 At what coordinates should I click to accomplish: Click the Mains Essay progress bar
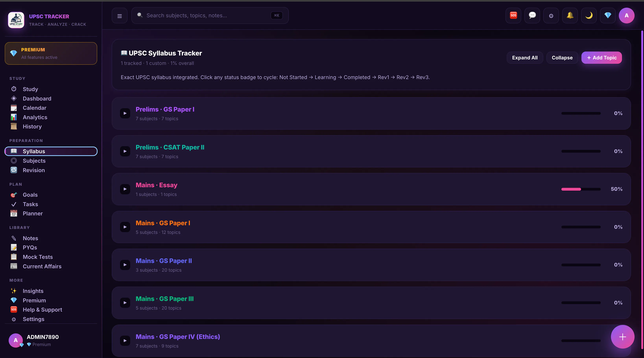(x=581, y=189)
